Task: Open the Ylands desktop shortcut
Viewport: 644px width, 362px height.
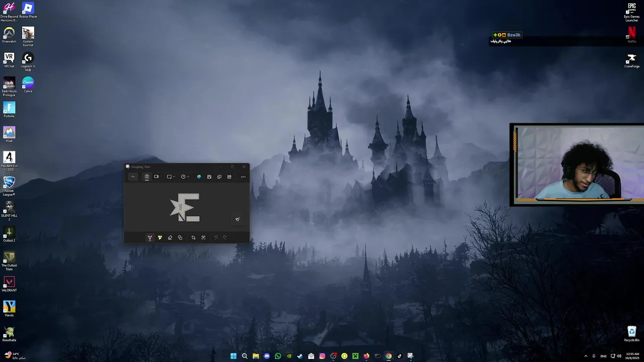Action: (x=9, y=309)
